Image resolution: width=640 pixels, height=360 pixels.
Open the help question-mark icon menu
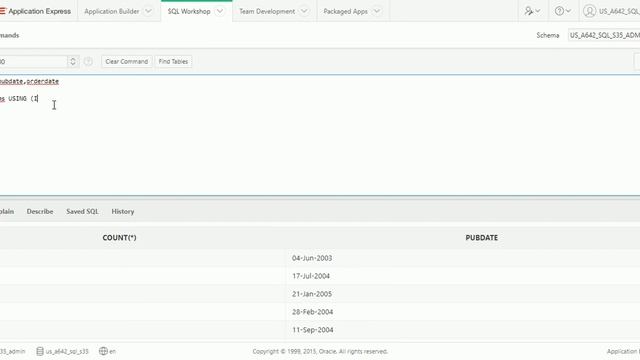click(x=563, y=11)
